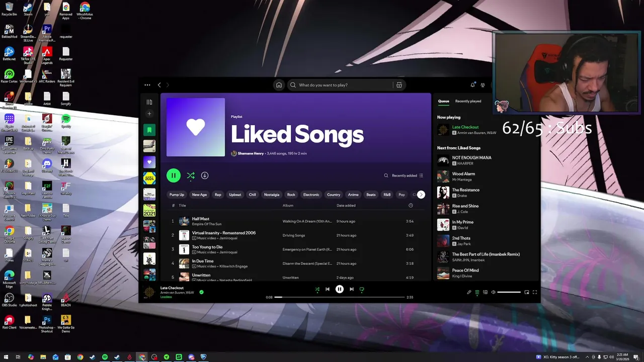
Task: Open Friend Activity icon
Action: tap(483, 85)
